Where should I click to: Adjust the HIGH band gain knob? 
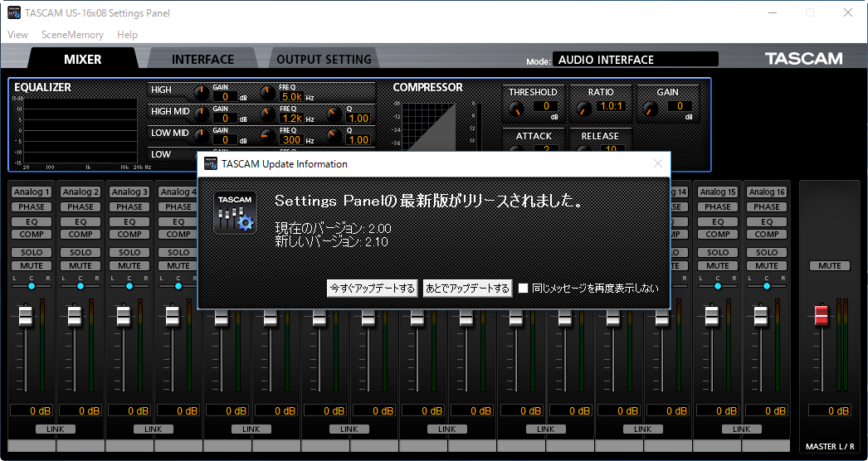coord(202,93)
